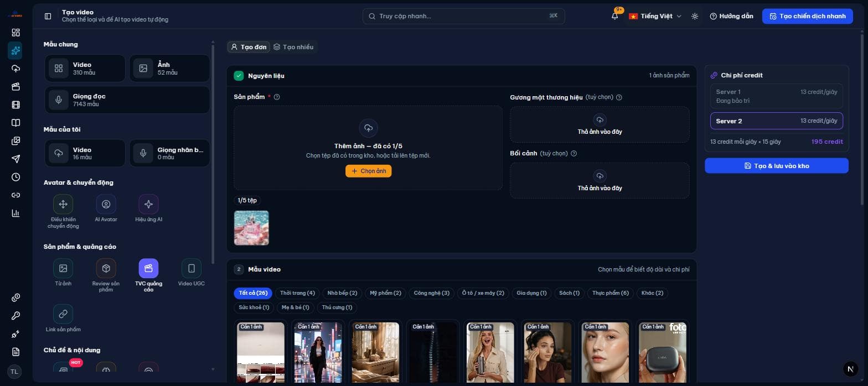The height and width of the screenshot is (386, 868).
Task: Click Tạo & lưu vào kho button
Action: coord(776,165)
